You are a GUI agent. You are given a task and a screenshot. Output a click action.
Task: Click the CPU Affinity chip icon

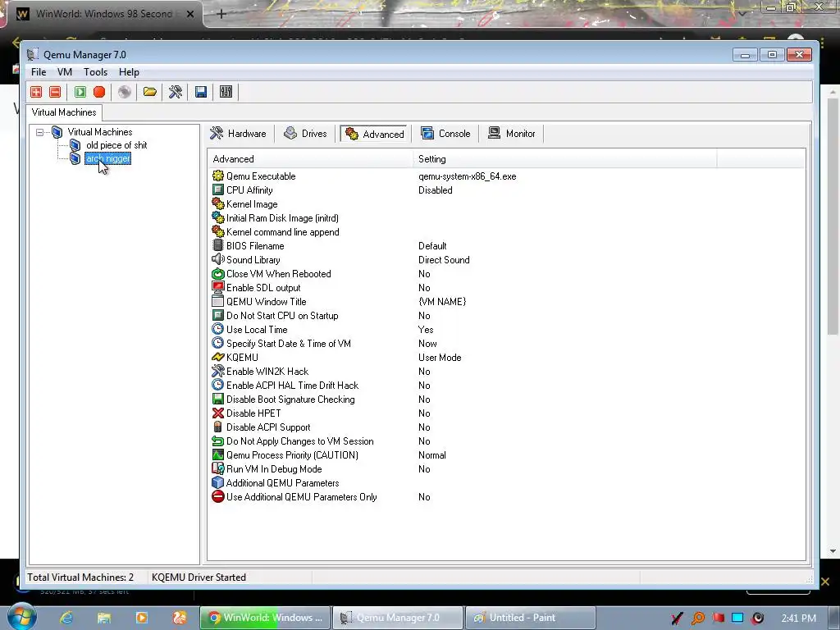pyautogui.click(x=217, y=189)
